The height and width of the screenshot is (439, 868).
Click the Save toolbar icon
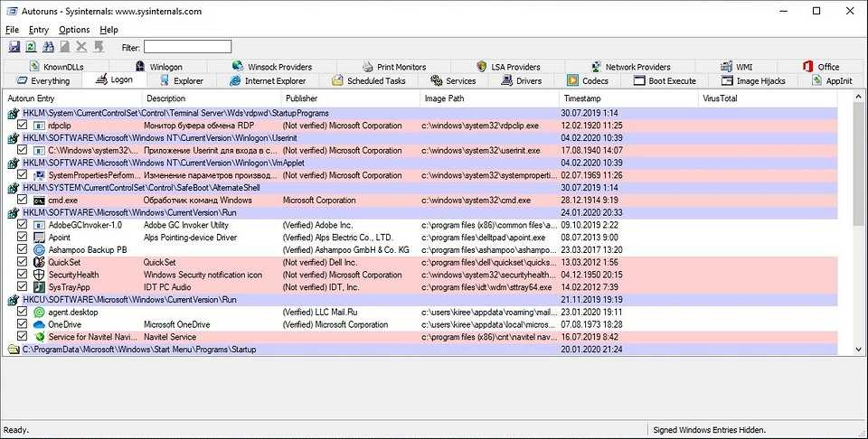[14, 47]
